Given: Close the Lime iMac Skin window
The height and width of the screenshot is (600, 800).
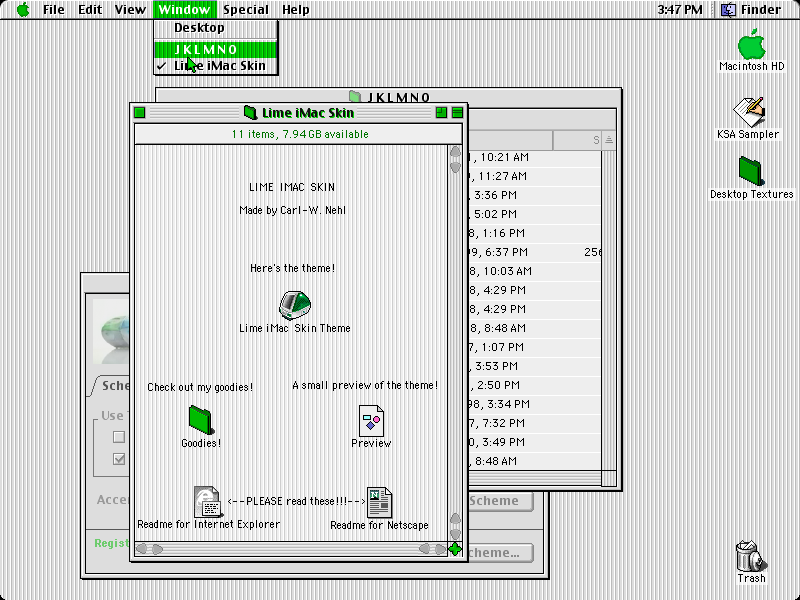Looking at the screenshot, I should click(139, 113).
